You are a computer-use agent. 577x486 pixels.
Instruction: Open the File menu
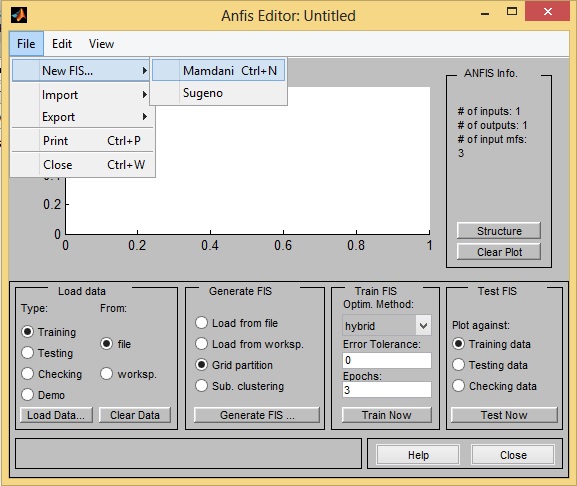pos(26,44)
